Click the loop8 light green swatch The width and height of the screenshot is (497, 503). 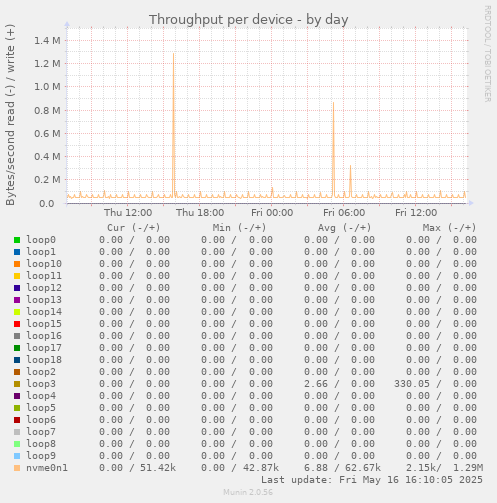coord(17,444)
